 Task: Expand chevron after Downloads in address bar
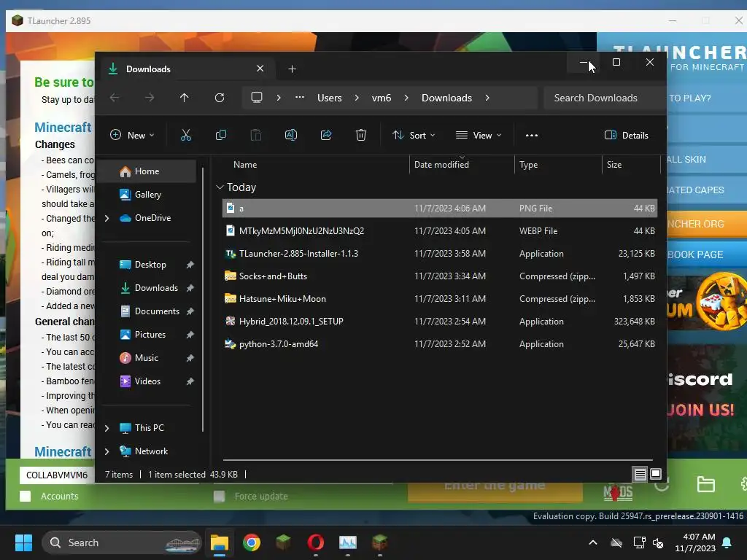[x=487, y=98]
